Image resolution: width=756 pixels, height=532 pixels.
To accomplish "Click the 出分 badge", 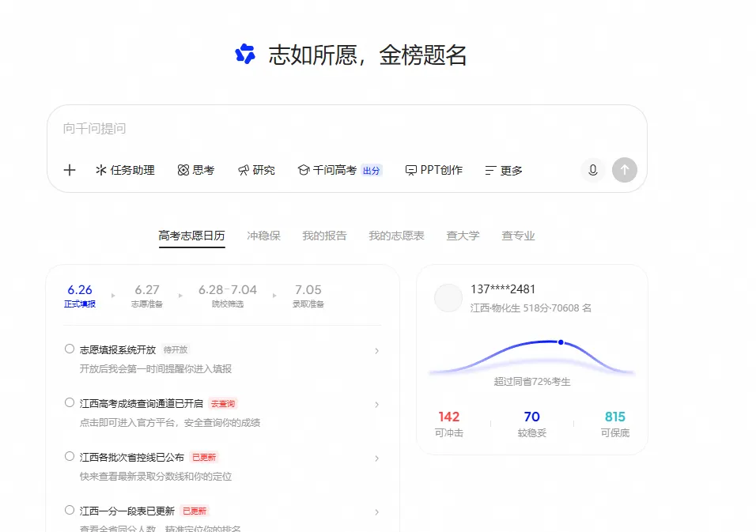I will coord(371,171).
